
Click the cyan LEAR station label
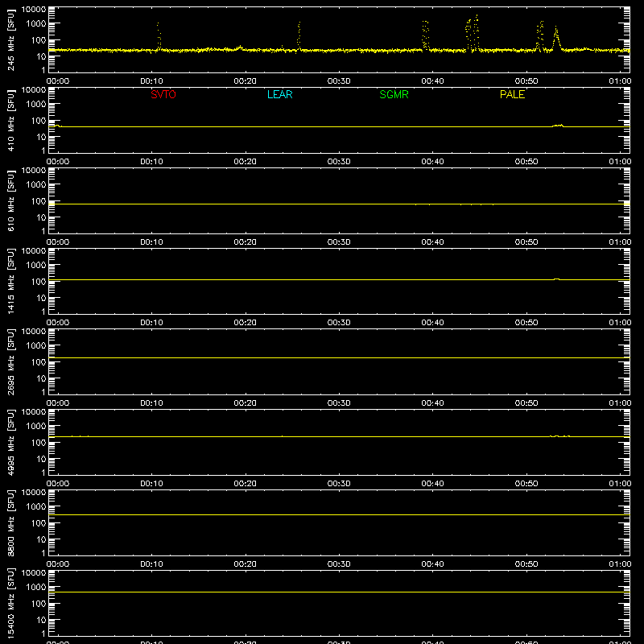tap(279, 94)
